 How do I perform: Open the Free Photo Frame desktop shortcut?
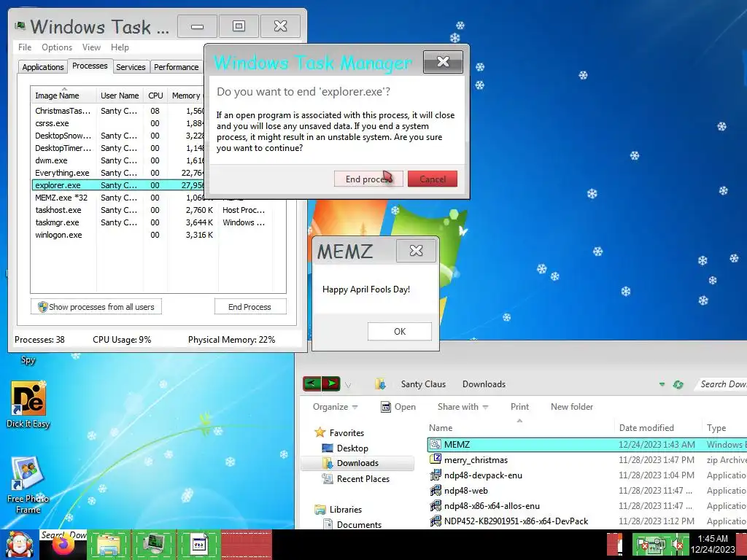28,485
